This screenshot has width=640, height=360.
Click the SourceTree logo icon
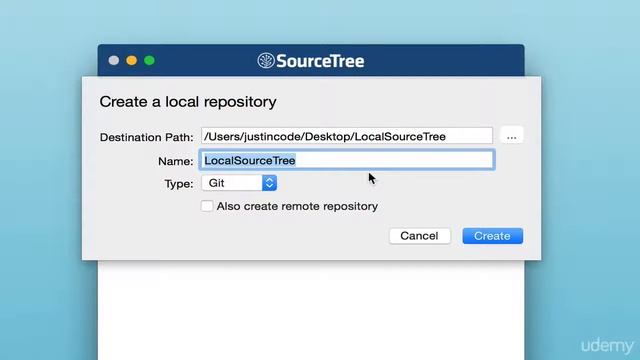[x=266, y=61]
